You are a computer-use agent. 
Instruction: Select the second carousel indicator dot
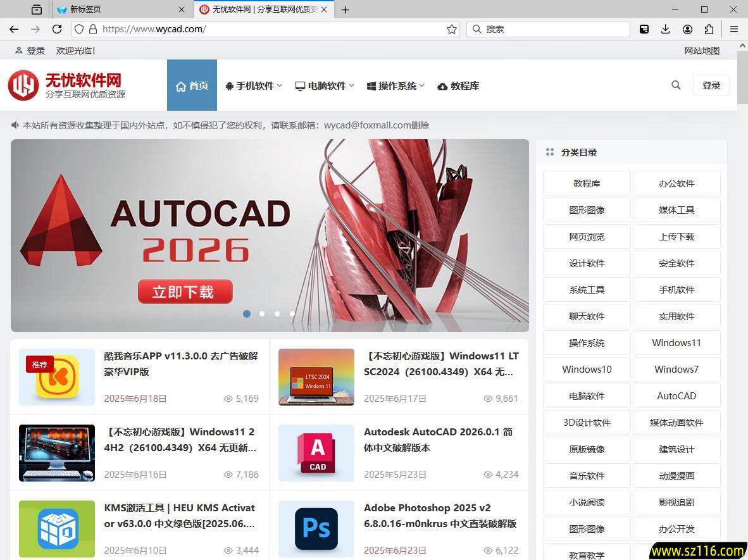[x=262, y=314]
